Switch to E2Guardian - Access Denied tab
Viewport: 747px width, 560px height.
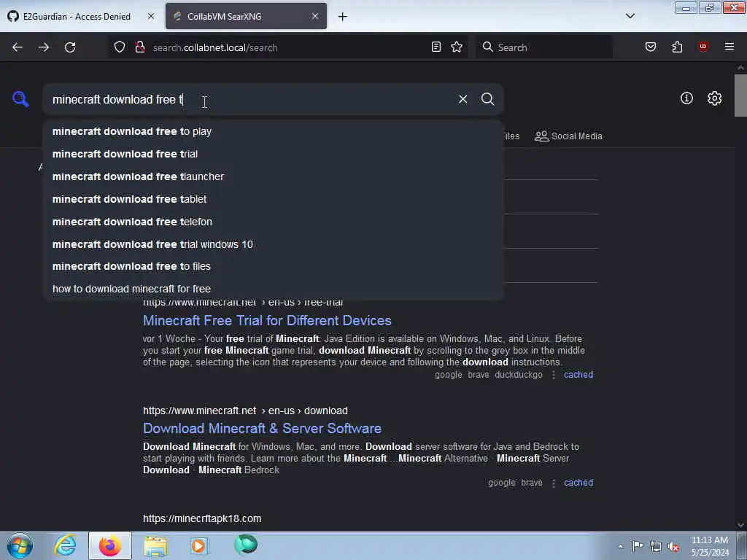[77, 16]
